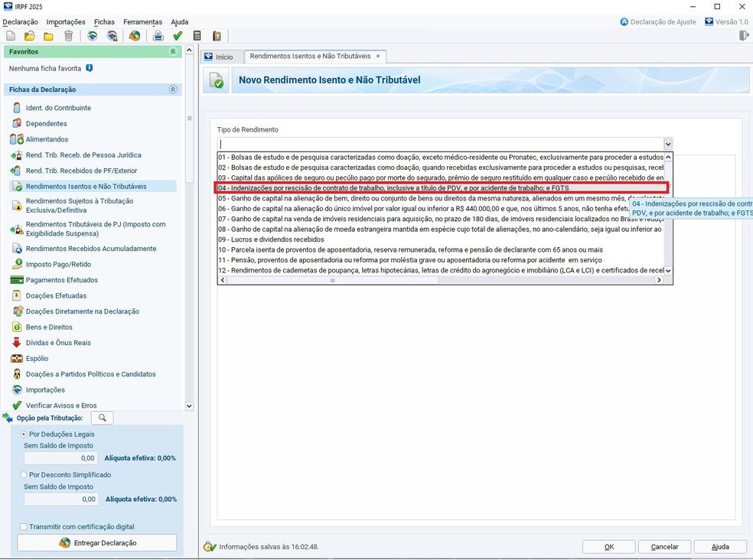Click the magnifier button beside Opção pela Tributação

102,418
